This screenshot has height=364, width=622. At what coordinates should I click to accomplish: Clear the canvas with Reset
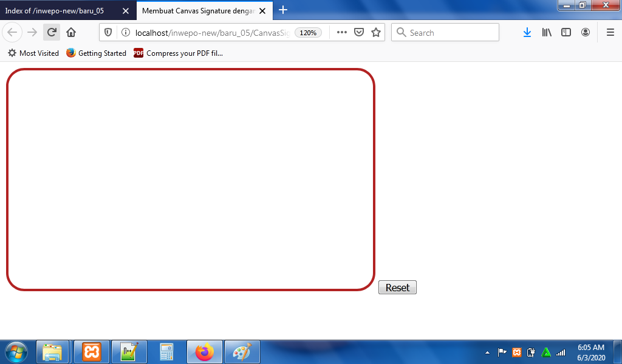coord(397,288)
